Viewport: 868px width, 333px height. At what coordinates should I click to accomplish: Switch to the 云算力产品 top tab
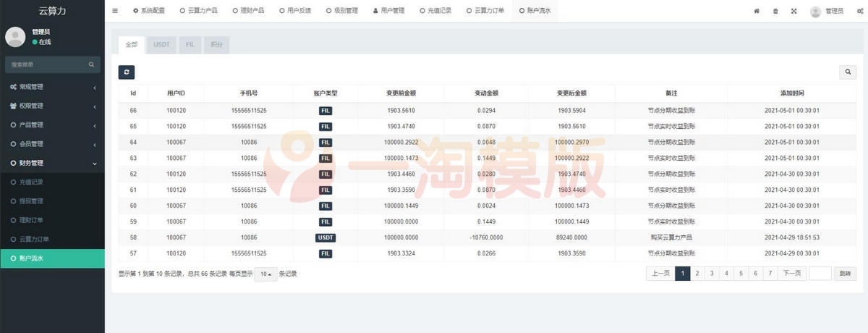(x=198, y=11)
